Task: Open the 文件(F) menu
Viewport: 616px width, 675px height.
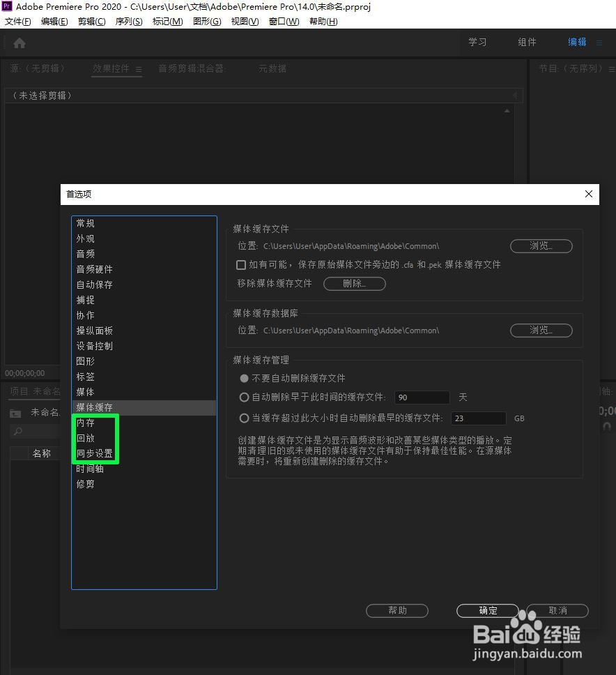Action: click(x=17, y=22)
